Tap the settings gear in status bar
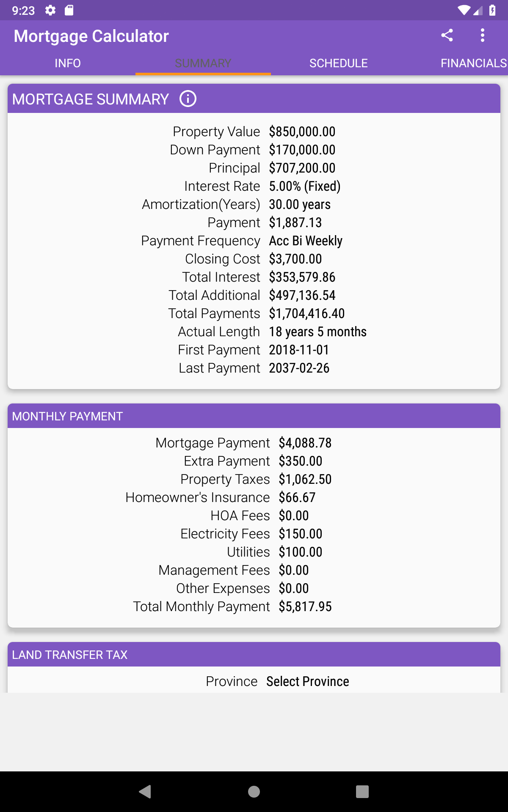The image size is (508, 812). point(50,11)
